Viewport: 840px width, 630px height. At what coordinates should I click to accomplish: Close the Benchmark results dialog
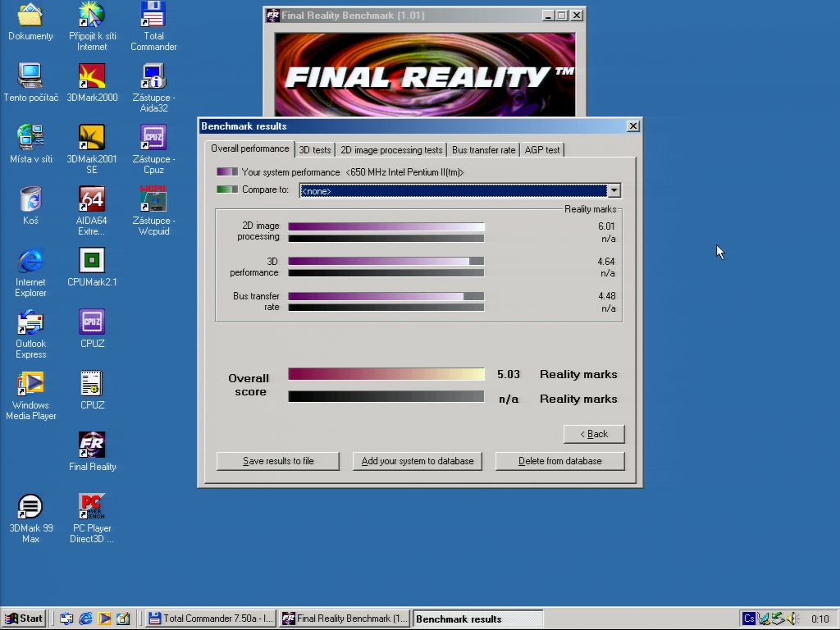633,126
